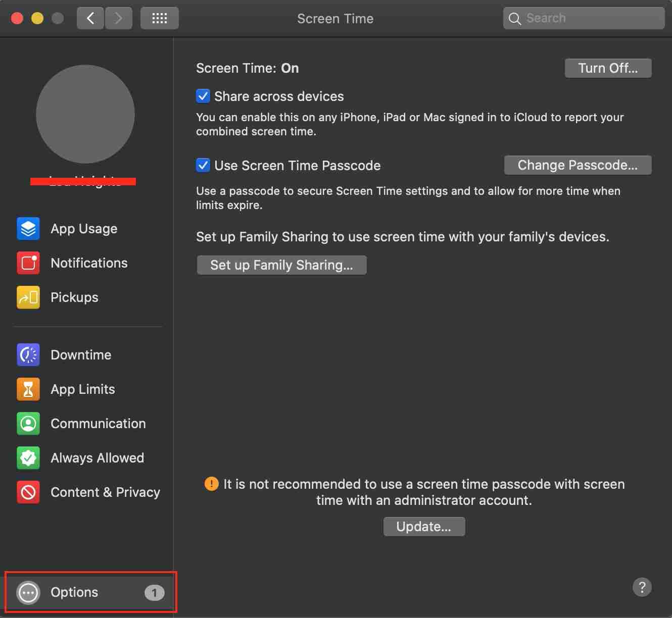Minimize the window with the yellow button
This screenshot has width=672, height=618.
(x=37, y=19)
